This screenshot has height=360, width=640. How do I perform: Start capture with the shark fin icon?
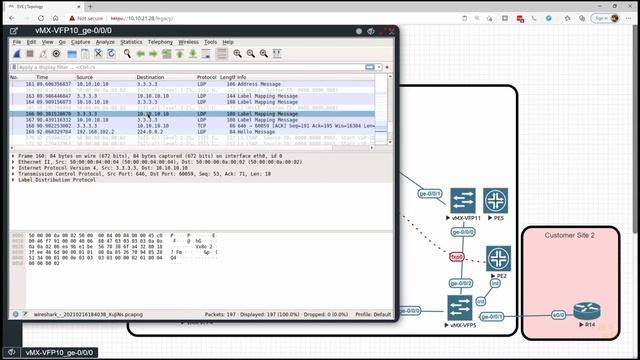coord(17,54)
